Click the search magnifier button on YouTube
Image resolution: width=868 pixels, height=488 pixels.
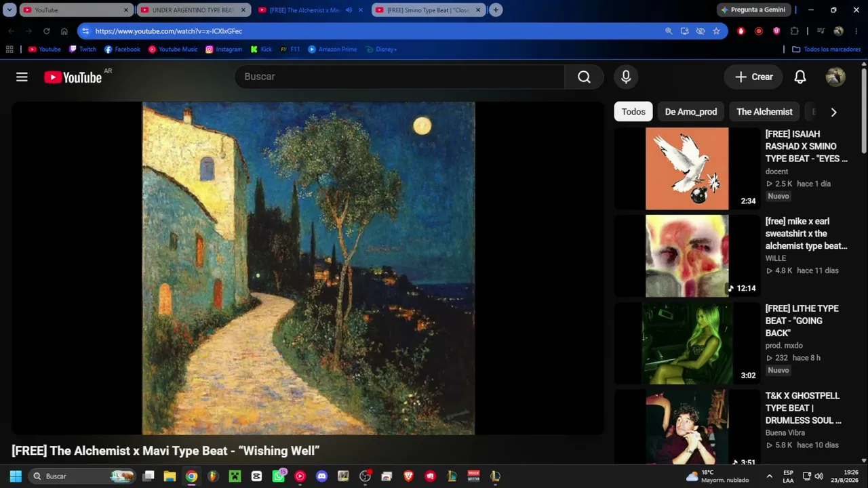coord(584,77)
